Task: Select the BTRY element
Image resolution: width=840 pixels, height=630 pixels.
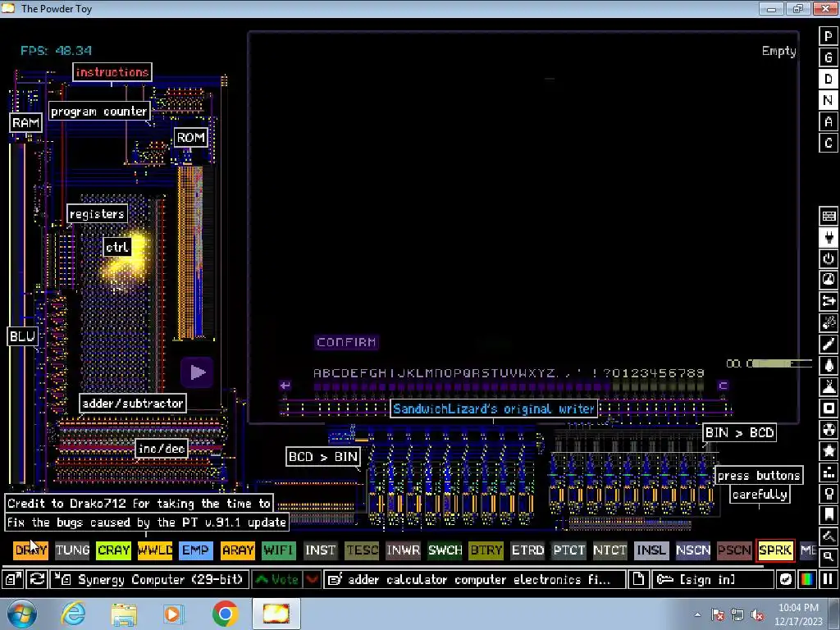Action: pos(486,550)
